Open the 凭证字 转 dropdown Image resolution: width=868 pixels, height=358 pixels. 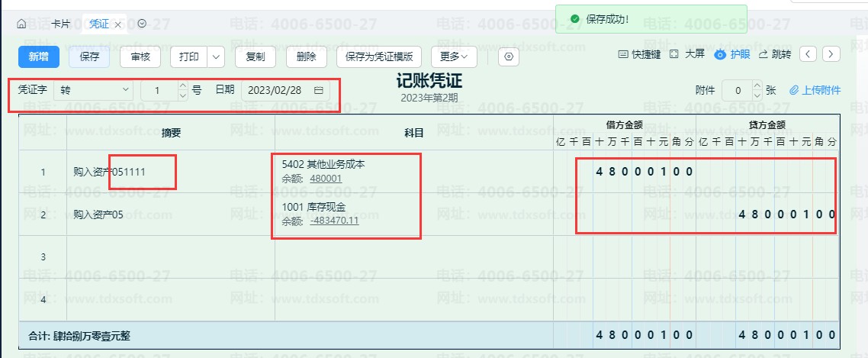click(x=94, y=90)
